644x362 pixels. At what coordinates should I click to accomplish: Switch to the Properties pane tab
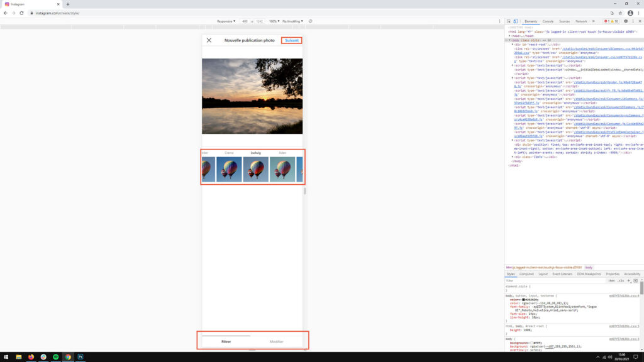coord(613,274)
